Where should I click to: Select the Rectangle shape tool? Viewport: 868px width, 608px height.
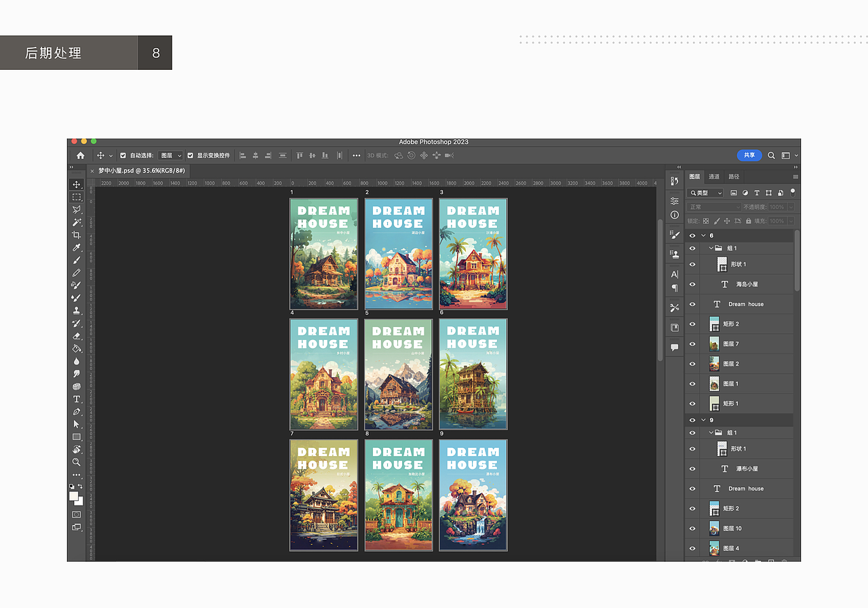pyautogui.click(x=77, y=436)
